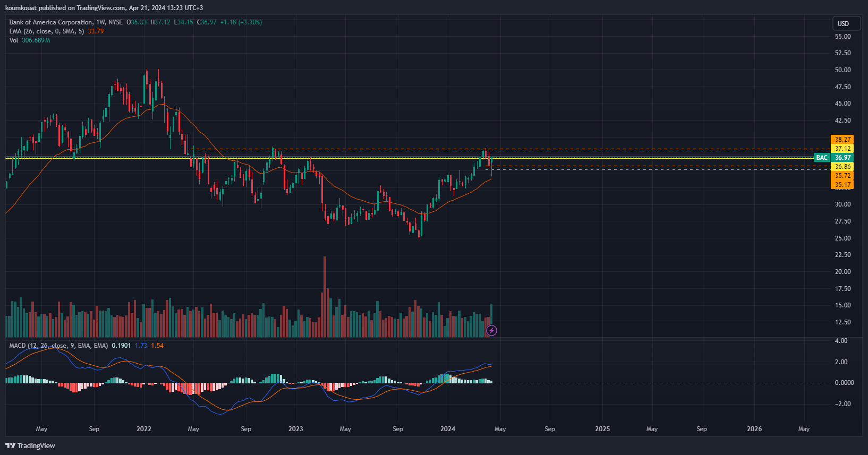This screenshot has height=455, width=868.
Task: Click the MACD (12, 26, close, 9, EMA, EMA) legend
Action: click(58, 346)
